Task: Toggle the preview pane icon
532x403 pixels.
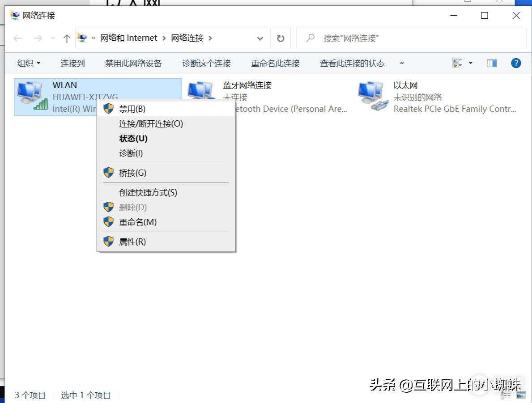Action: coord(492,63)
